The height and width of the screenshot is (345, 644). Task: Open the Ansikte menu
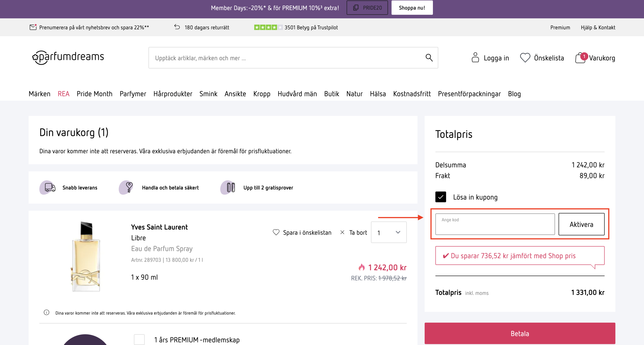pos(235,94)
